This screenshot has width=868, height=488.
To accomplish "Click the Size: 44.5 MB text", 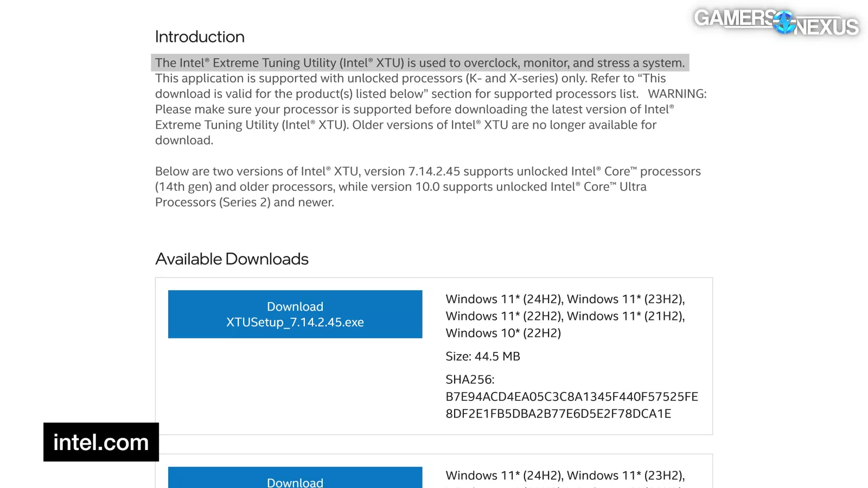I will [483, 356].
